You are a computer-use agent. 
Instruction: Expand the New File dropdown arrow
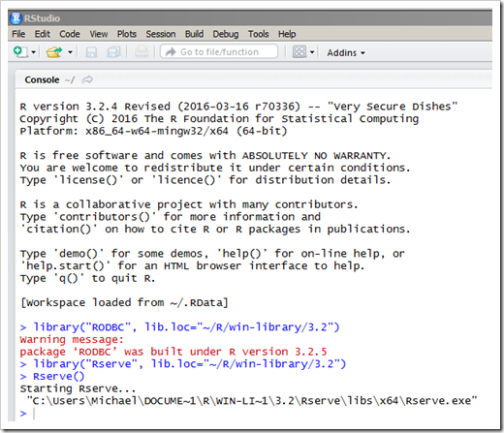tap(33, 52)
